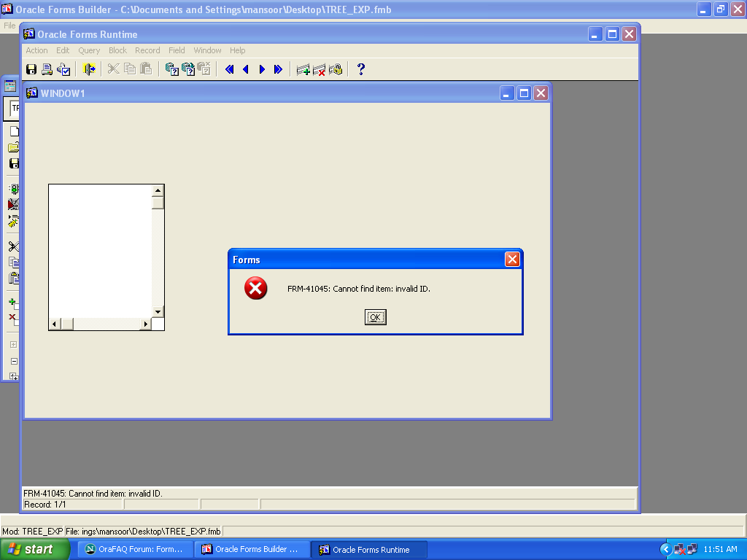Click the Execute Query icon
This screenshot has width=747, height=560.
[188, 69]
